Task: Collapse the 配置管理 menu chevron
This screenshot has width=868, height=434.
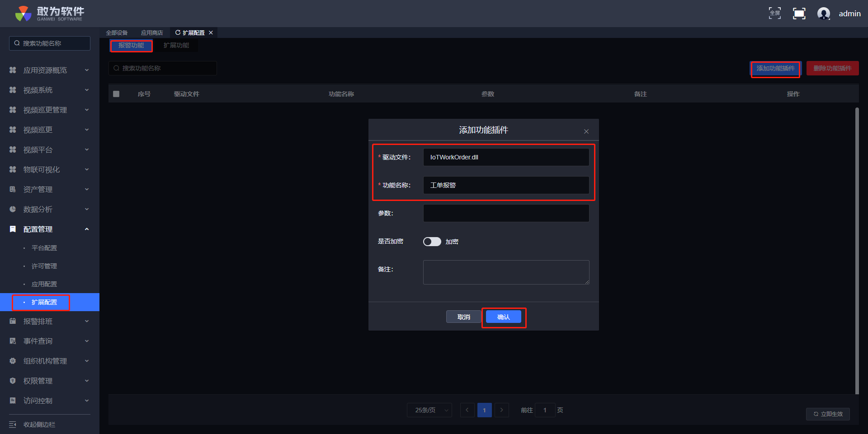Action: tap(87, 229)
